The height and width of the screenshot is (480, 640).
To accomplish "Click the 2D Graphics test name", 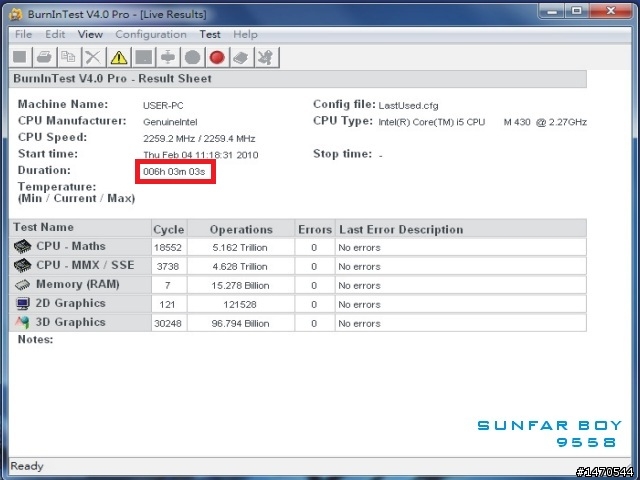I will click(x=71, y=303).
